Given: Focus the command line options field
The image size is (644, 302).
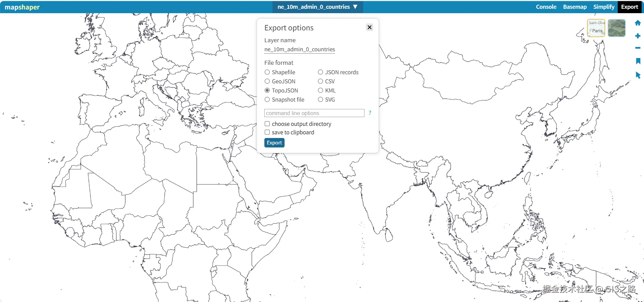Looking at the screenshot, I should coord(314,113).
